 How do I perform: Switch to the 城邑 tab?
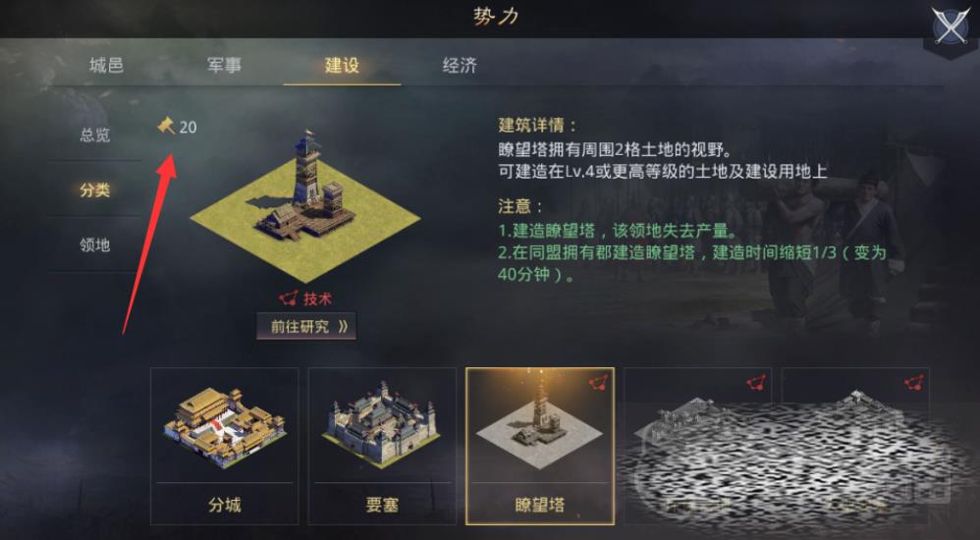click(106, 65)
